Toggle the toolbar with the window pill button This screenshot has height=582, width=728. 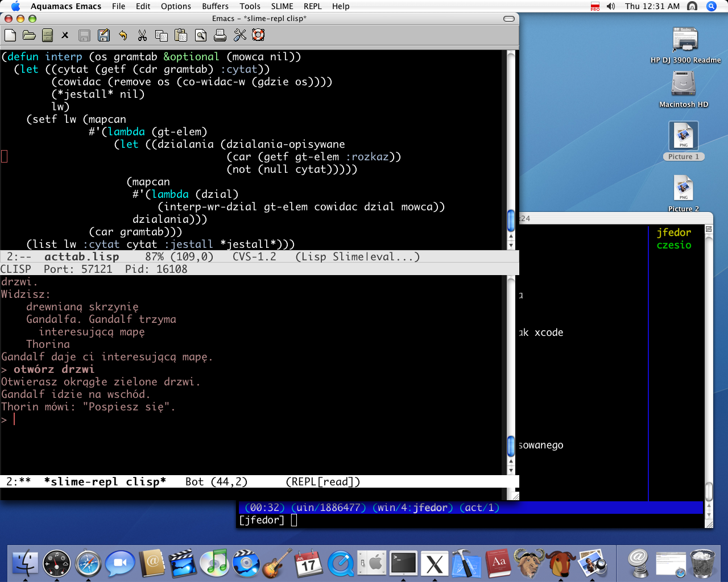pos(509,19)
